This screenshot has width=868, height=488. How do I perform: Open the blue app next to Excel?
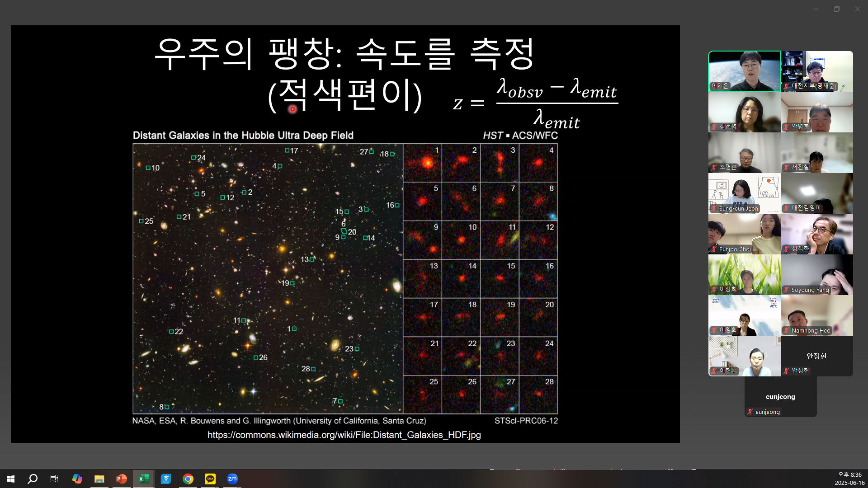(x=165, y=479)
